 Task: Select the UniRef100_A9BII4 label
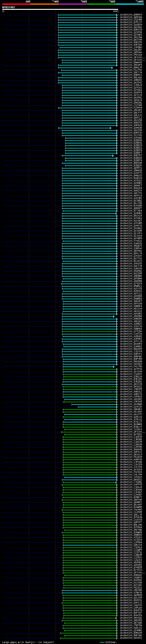131,394
